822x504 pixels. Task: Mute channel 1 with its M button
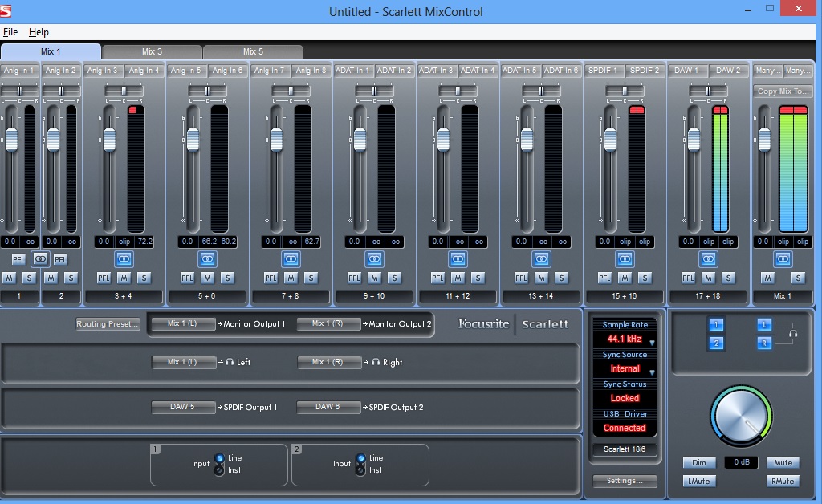[x=9, y=278]
